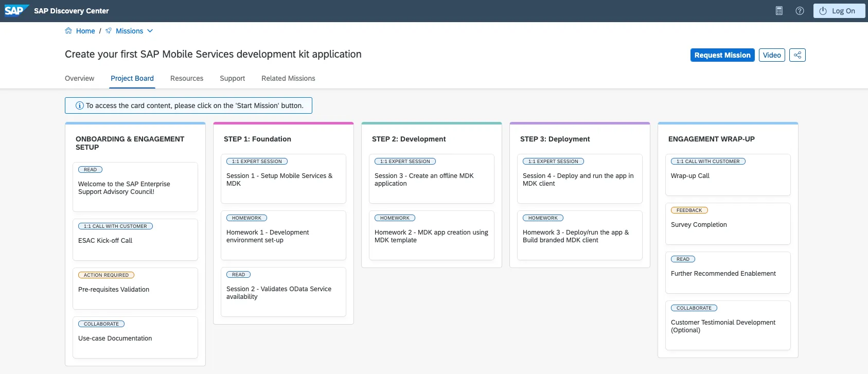The image size is (868, 374).
Task: Switch to the Overview tab
Action: (79, 78)
